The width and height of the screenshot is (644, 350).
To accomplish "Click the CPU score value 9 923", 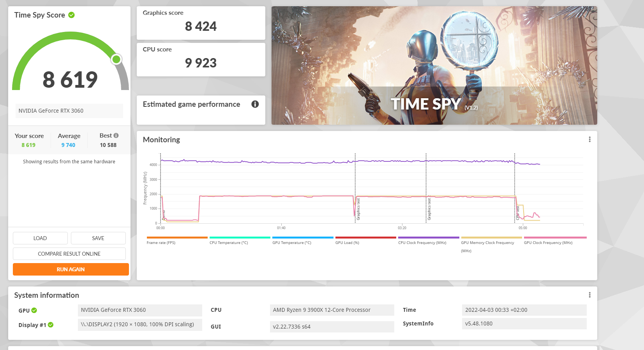I will pos(201,63).
